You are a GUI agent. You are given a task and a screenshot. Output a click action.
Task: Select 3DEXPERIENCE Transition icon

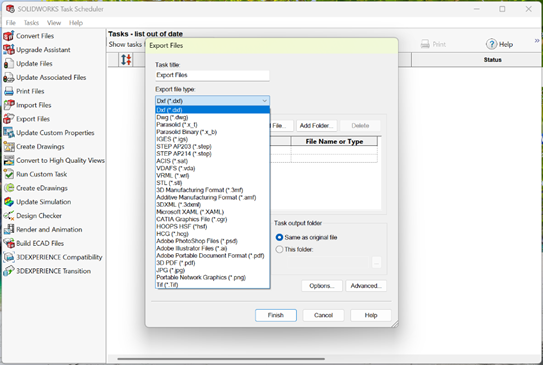click(9, 271)
